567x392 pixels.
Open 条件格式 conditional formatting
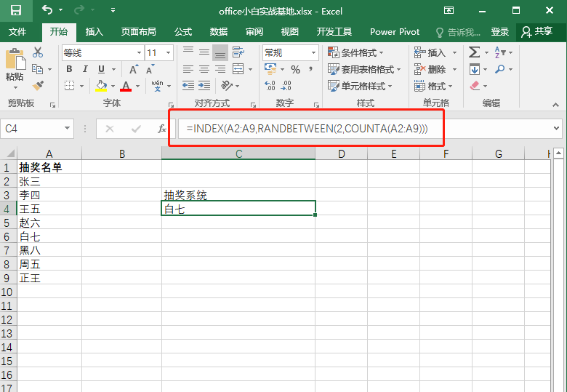355,52
